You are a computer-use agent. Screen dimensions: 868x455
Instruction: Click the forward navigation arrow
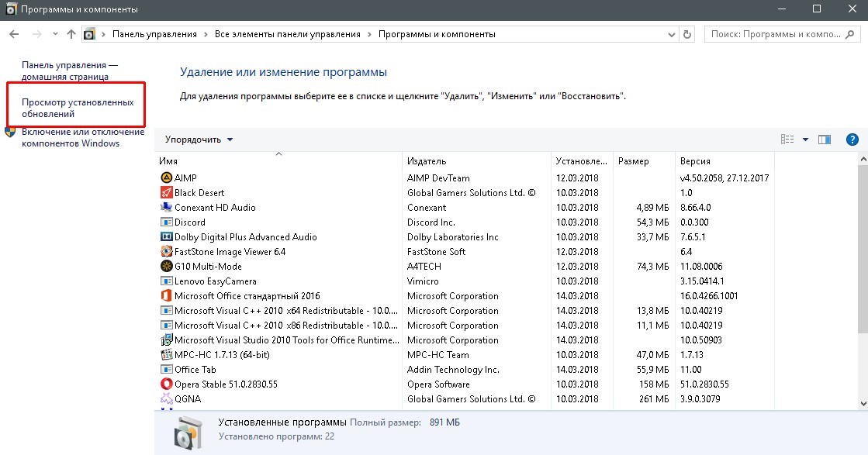click(x=36, y=34)
